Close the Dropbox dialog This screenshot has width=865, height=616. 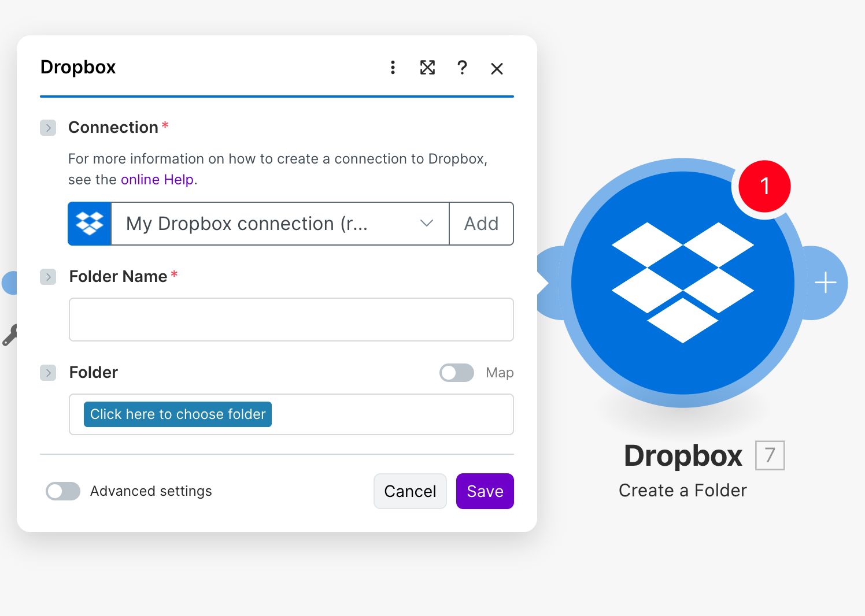pos(497,69)
